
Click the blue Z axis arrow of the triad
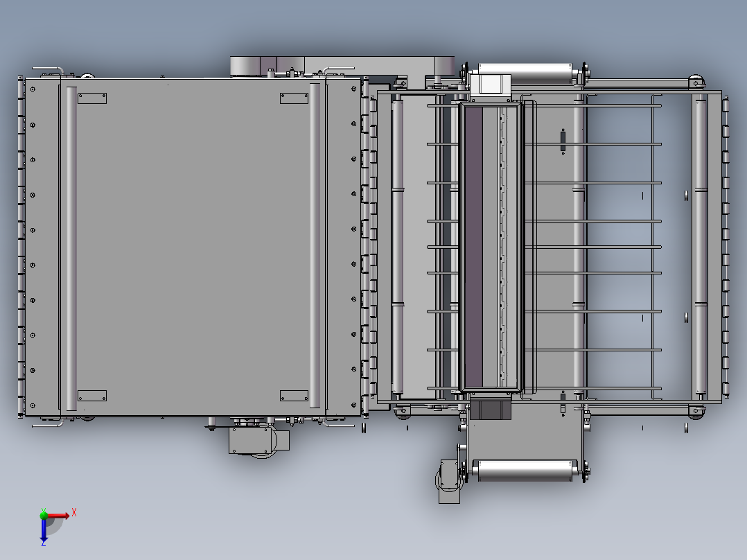click(44, 531)
